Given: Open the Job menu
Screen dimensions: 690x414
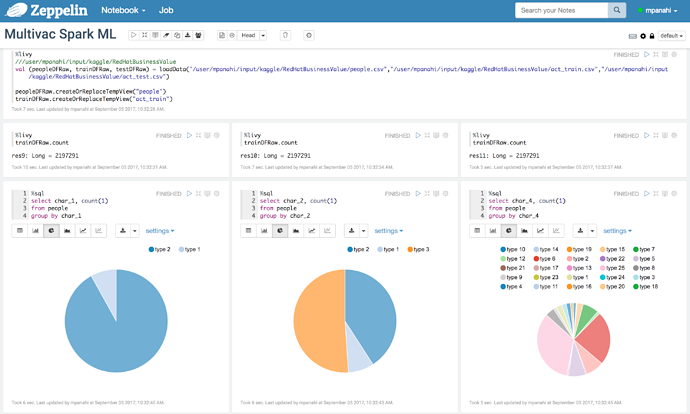Looking at the screenshot, I should click(x=166, y=10).
